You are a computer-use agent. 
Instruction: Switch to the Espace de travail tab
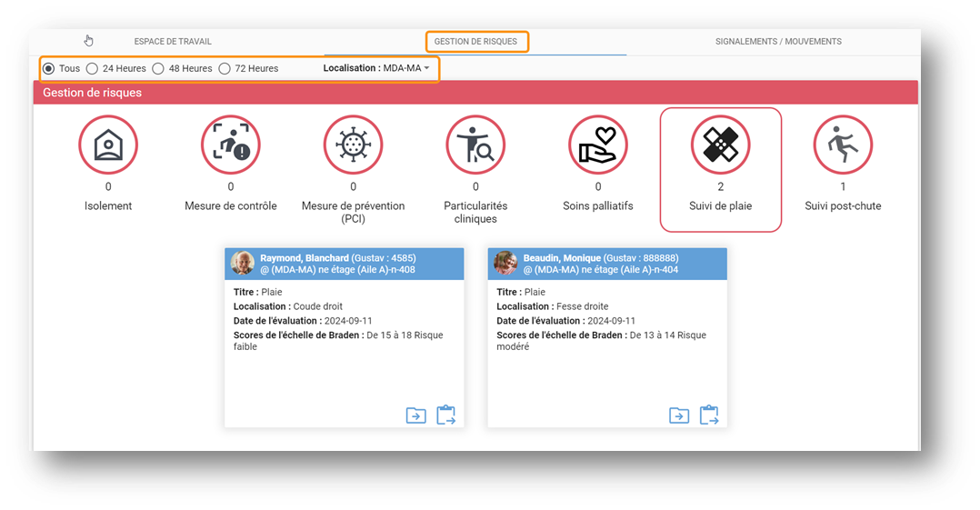tap(173, 42)
